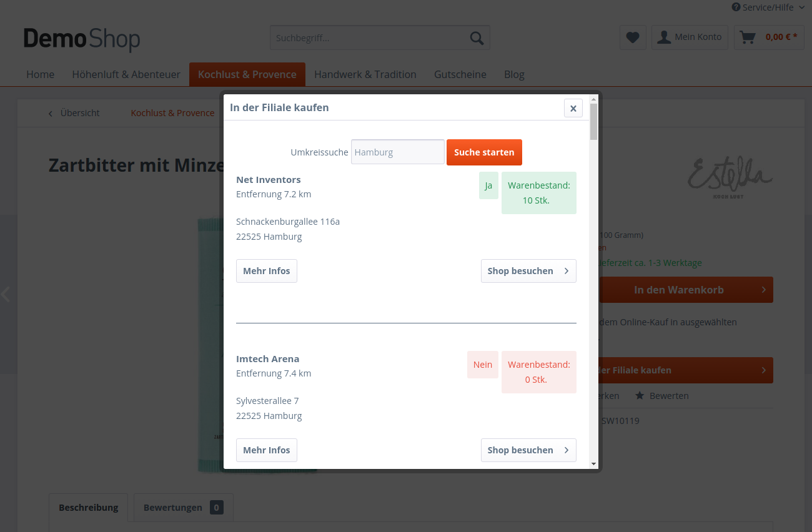Click Shop besuchen for Net Inventors
The width and height of the screenshot is (812, 532).
point(528,271)
